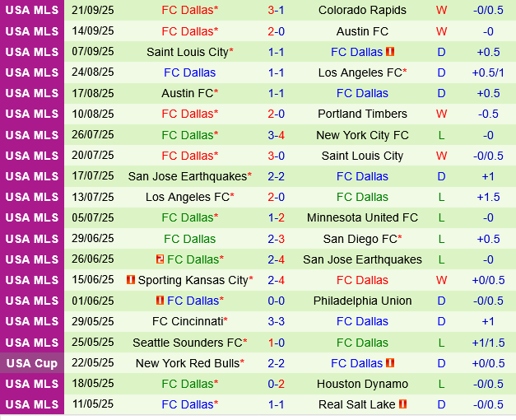
Task: Click the +1/1.5 handicap value
Action: click(489, 343)
